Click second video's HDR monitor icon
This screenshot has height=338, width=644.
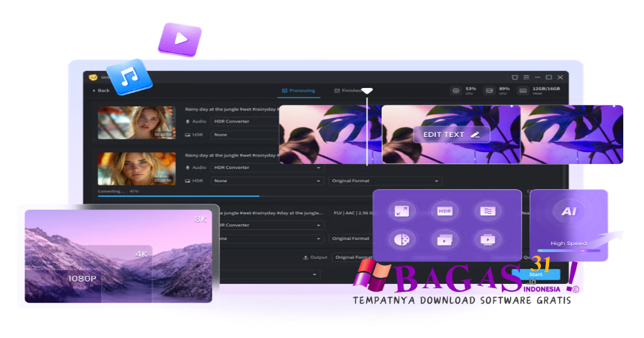point(187,180)
